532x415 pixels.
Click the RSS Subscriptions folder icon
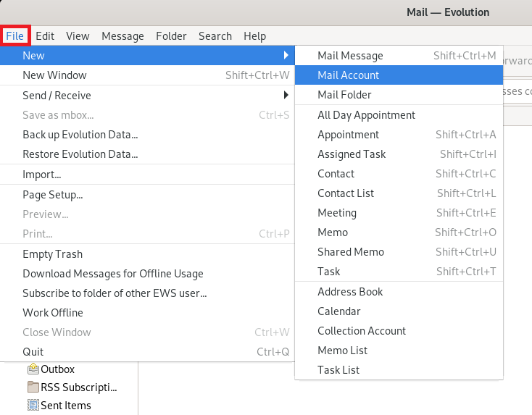[x=33, y=387]
